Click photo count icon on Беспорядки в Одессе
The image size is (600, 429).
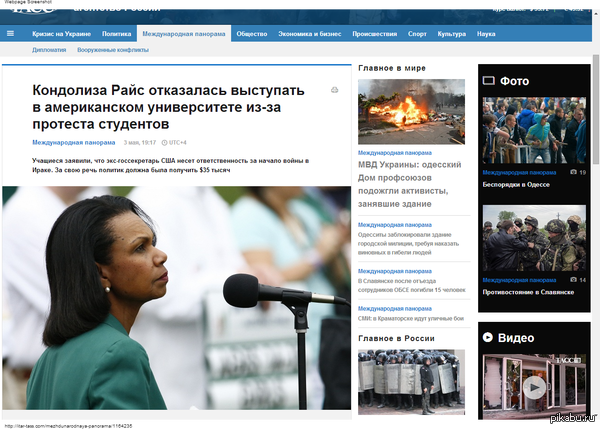(x=571, y=172)
